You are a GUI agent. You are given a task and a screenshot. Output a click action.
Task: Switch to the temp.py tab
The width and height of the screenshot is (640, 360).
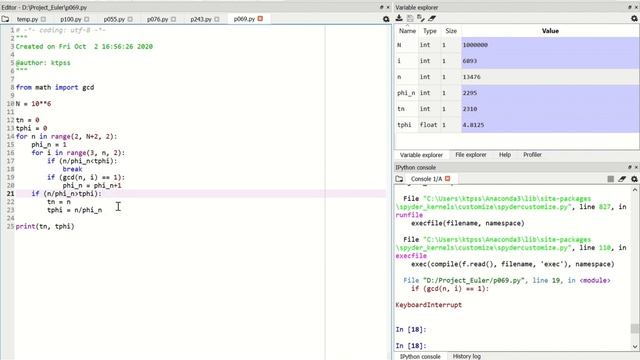[x=27, y=19]
